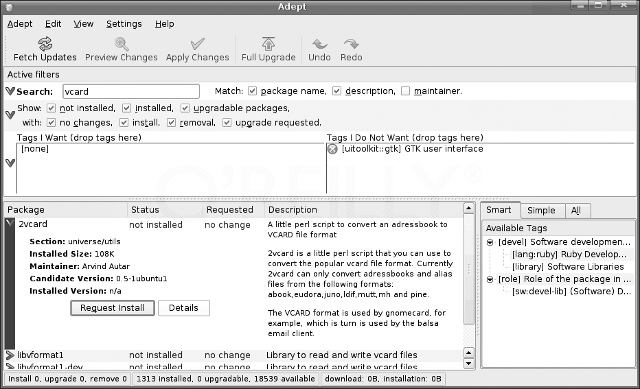Select the [library] Software Libraries tag
640x389 pixels.
(568, 267)
